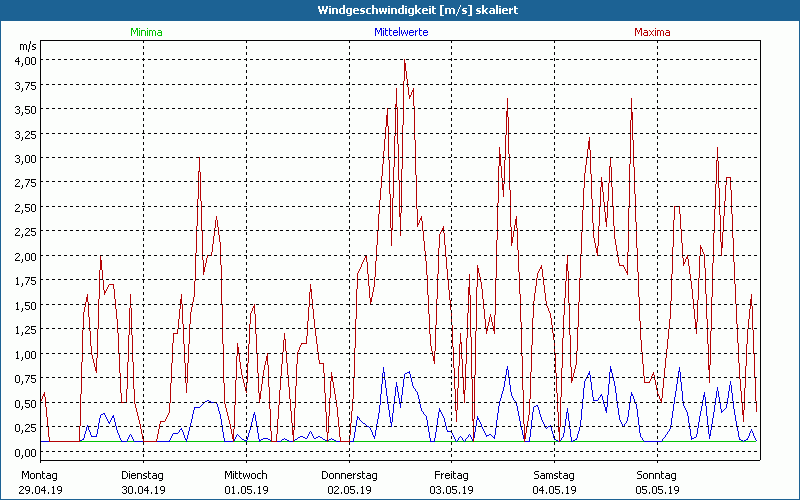
Task: Select the 1,00 y-axis tick label
Action: [x=25, y=354]
